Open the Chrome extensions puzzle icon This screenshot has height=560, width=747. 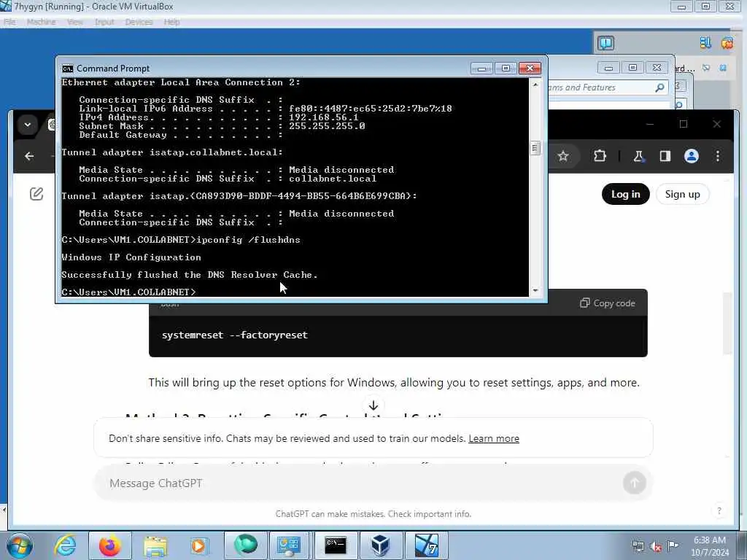point(600,156)
